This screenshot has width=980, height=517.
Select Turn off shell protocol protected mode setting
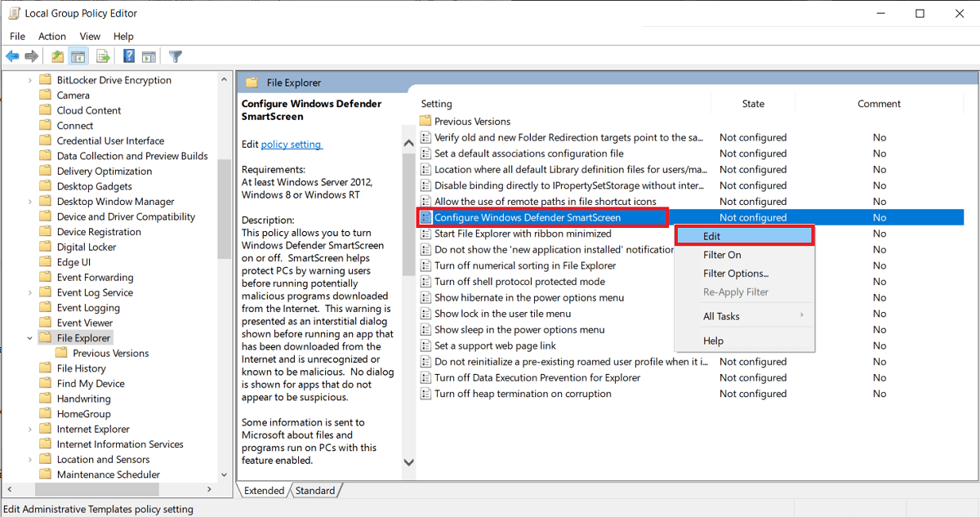click(514, 281)
